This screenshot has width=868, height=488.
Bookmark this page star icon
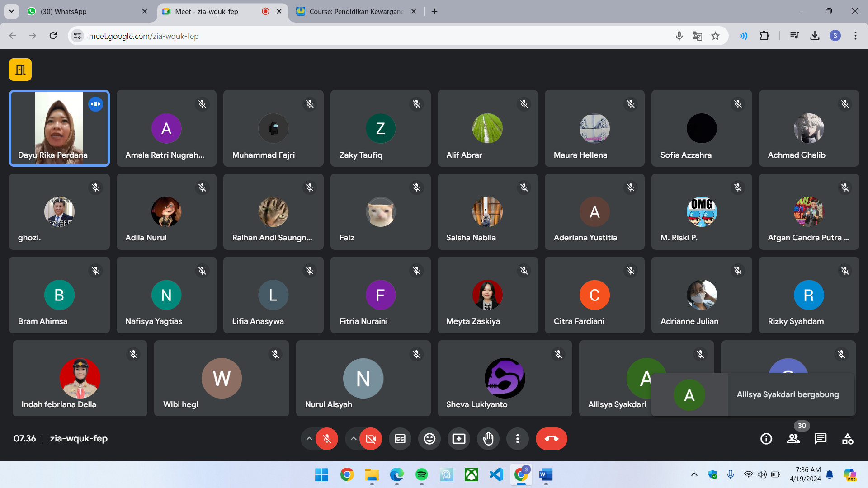tap(715, 36)
